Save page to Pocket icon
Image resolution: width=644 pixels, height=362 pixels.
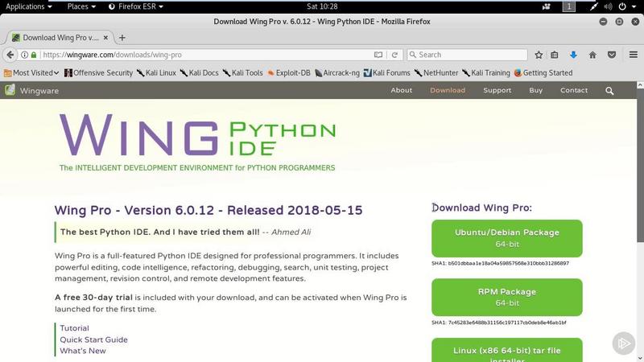pyautogui.click(x=612, y=55)
